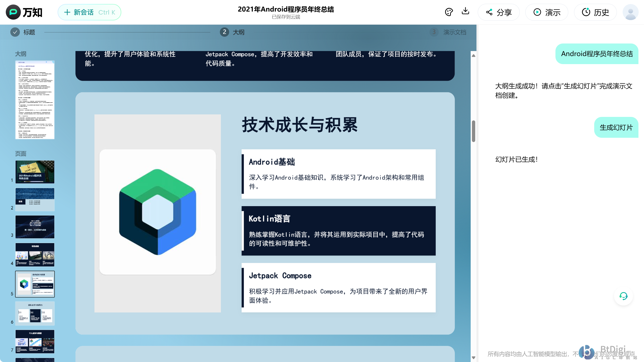
Task: Click scrollbar up arrow
Action: [473, 56]
